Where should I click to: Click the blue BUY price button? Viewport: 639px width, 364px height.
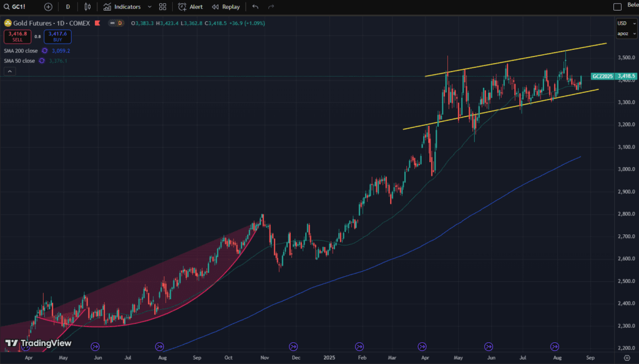pyautogui.click(x=57, y=37)
